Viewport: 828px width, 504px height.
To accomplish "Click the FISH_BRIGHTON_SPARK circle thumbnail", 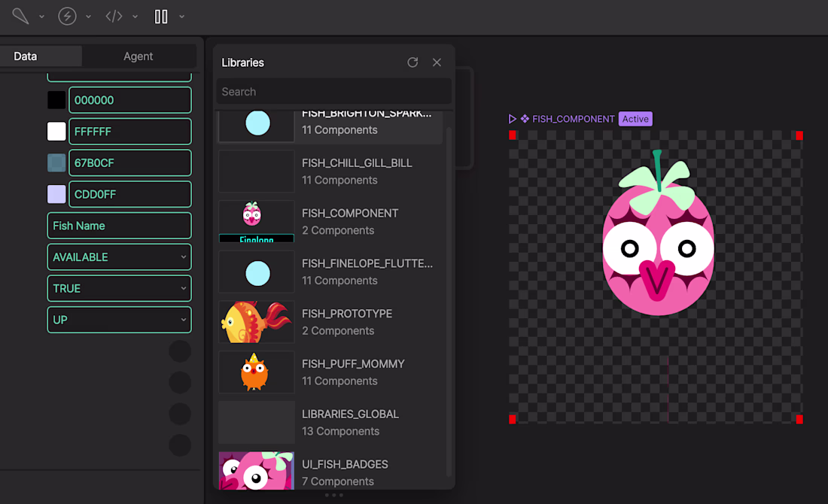I will [x=257, y=126].
